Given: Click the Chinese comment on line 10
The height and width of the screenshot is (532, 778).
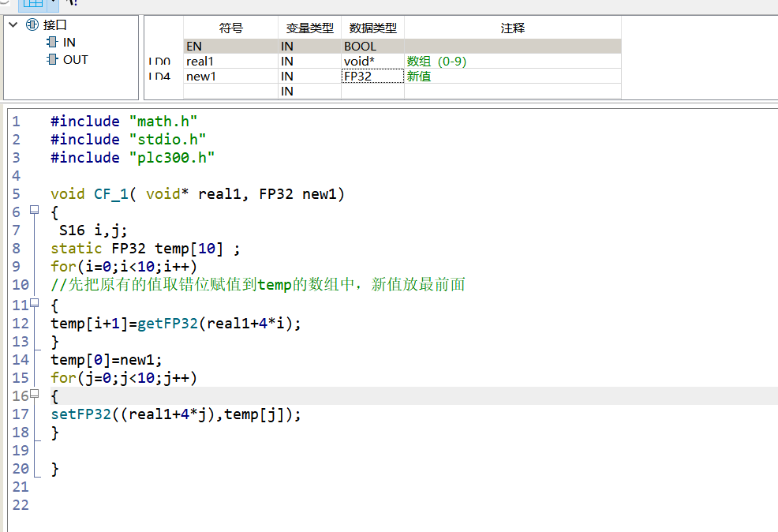Looking at the screenshot, I should (x=258, y=285).
